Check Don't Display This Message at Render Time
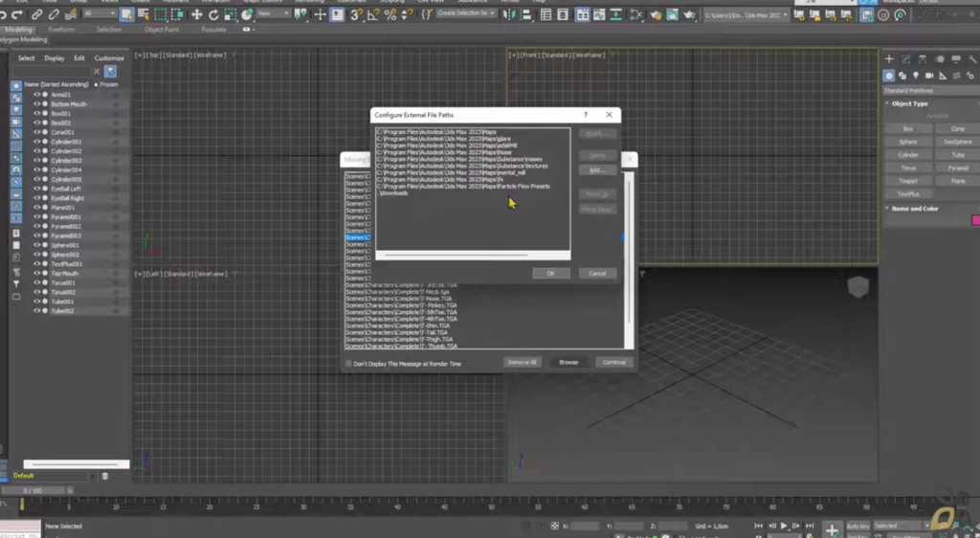This screenshot has width=980, height=538. [348, 364]
